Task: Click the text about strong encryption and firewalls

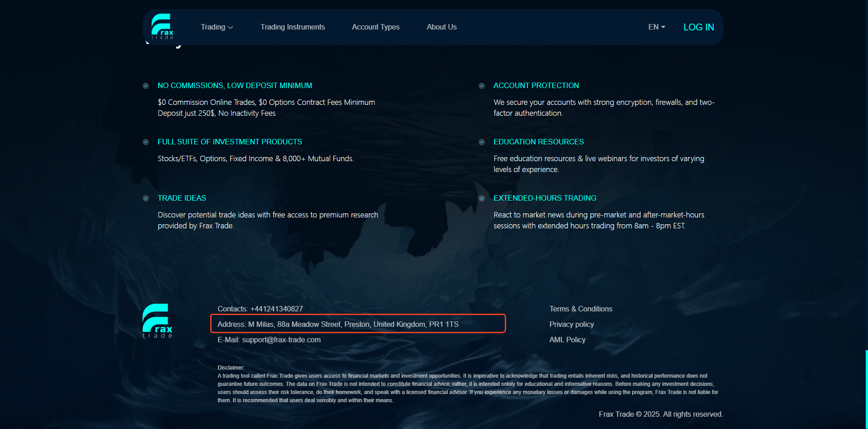Action: click(x=604, y=108)
